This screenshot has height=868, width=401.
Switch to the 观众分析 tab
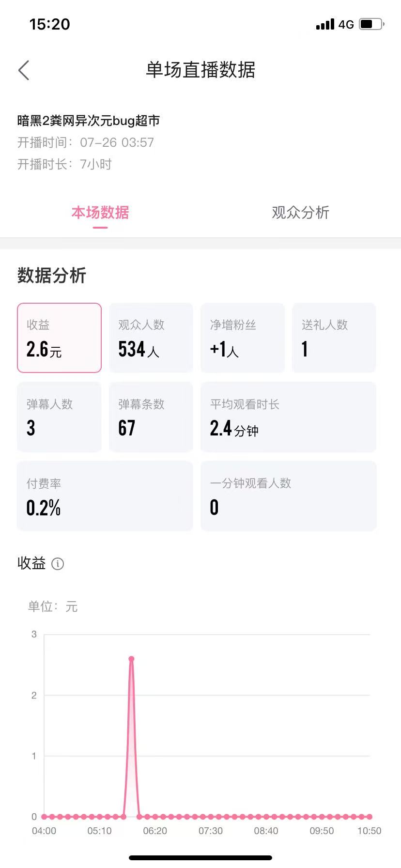coord(301,213)
